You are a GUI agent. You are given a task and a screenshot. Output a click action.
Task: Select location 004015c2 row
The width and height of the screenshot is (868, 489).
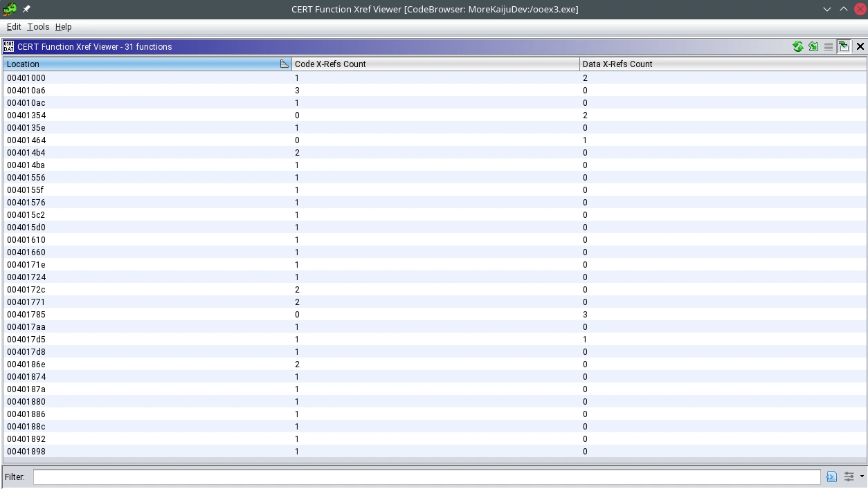click(x=434, y=215)
